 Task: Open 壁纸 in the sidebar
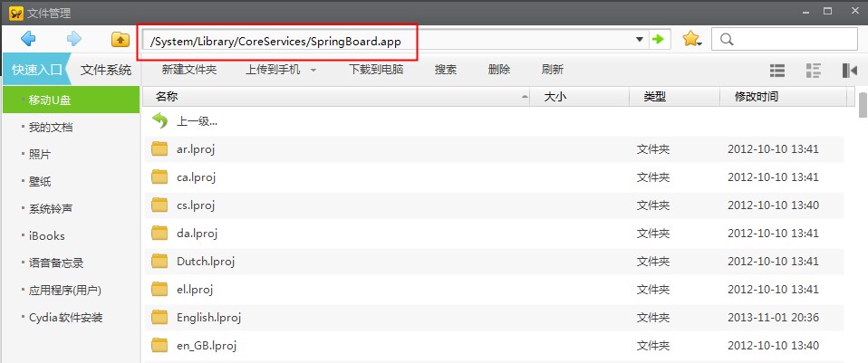coord(71,181)
